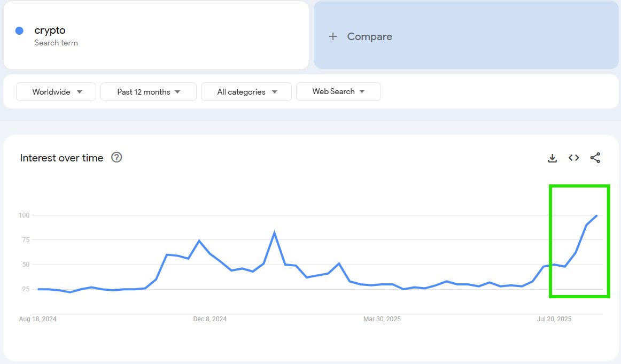Open the Past 12 months time range dropdown

coord(148,91)
